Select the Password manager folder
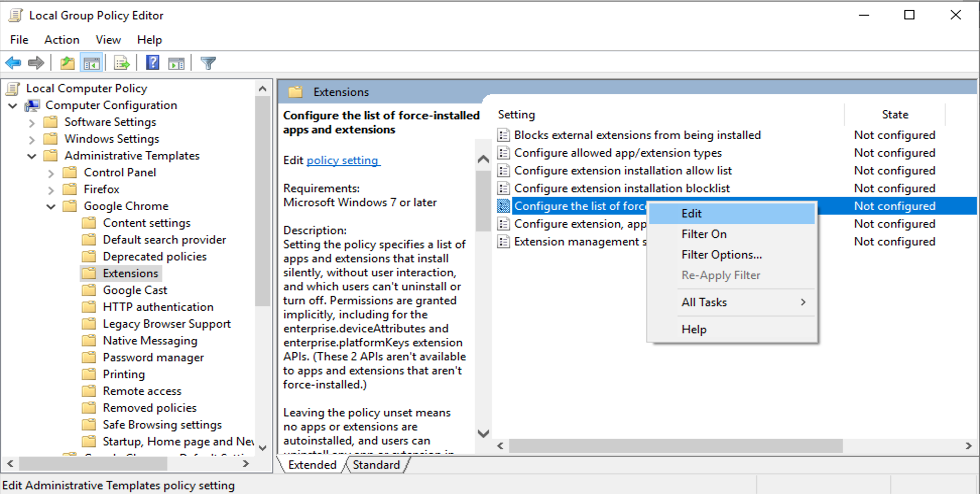 pos(153,357)
